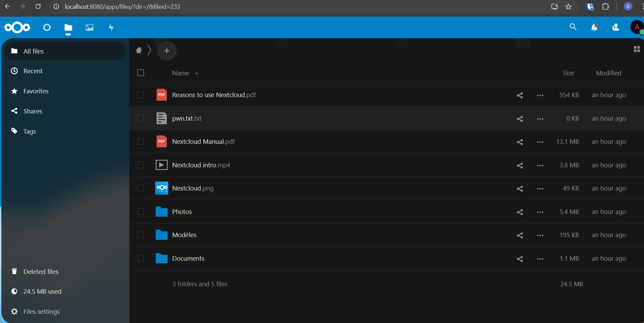Open actions menu for Reasons to use Nextcloud.pdf
644x323 pixels.
coord(540,95)
